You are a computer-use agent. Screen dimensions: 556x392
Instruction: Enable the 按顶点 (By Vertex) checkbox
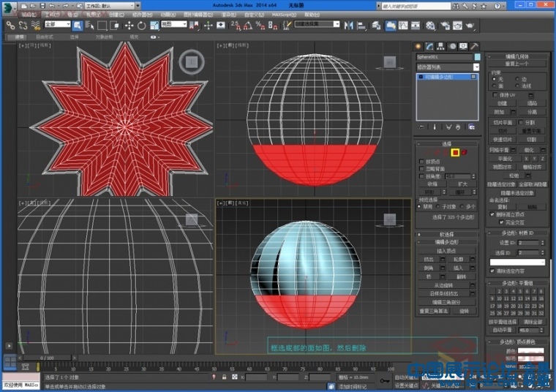pyautogui.click(x=421, y=162)
